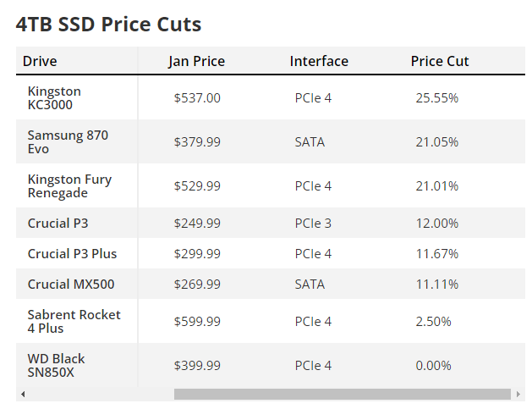Select the Crucial P3 drive name
This screenshot has width=532, height=409.
[58, 224]
